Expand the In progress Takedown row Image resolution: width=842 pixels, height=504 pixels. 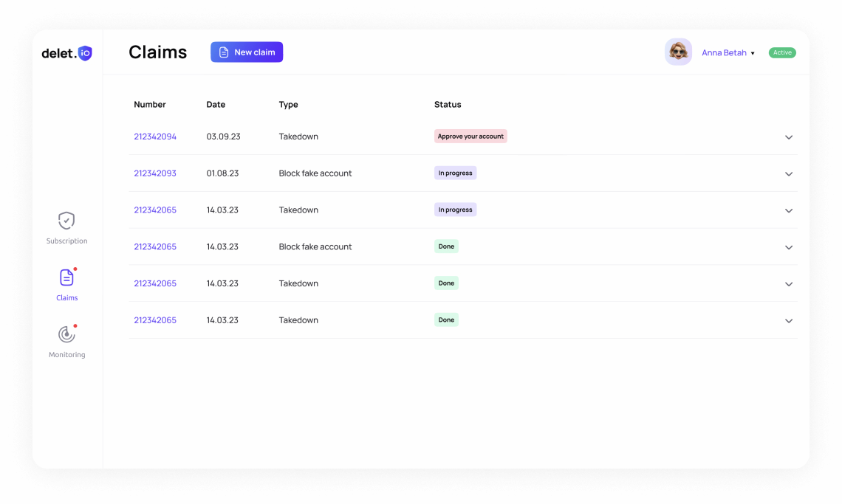[x=788, y=211]
